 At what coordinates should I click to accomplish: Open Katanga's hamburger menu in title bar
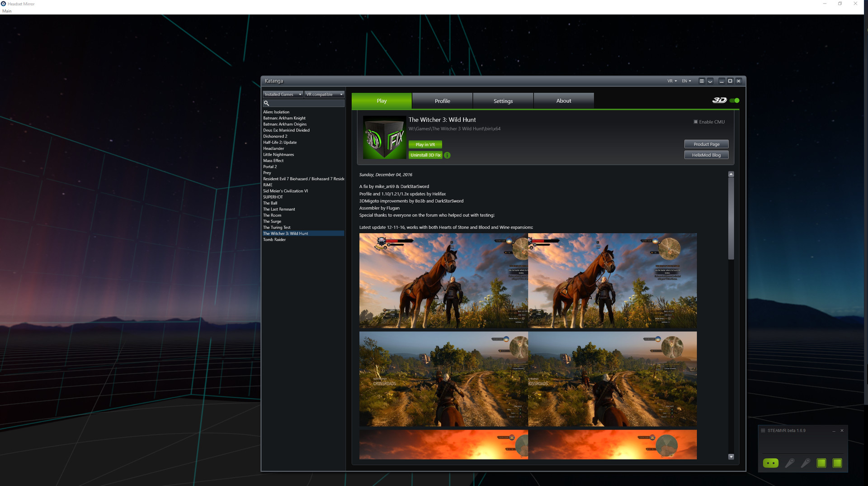[x=701, y=81]
